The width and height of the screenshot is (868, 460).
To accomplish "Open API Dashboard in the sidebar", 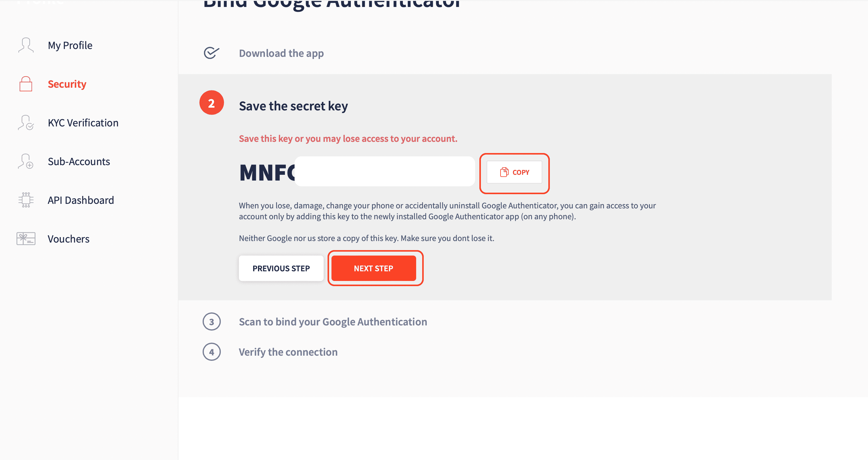I will [x=81, y=200].
